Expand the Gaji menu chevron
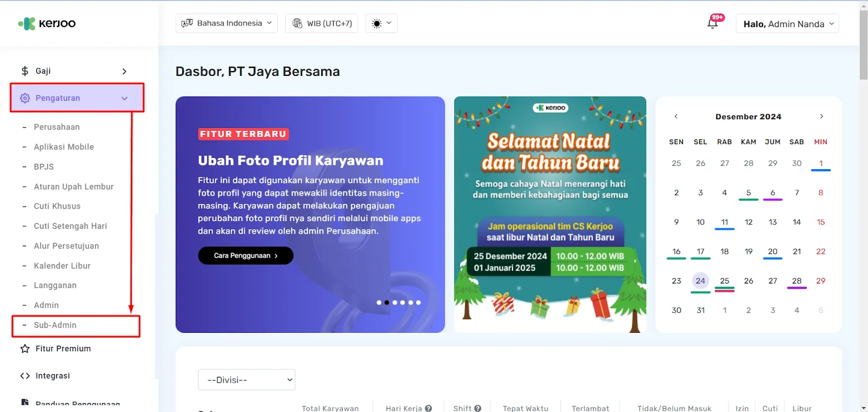868x412 pixels. click(124, 71)
